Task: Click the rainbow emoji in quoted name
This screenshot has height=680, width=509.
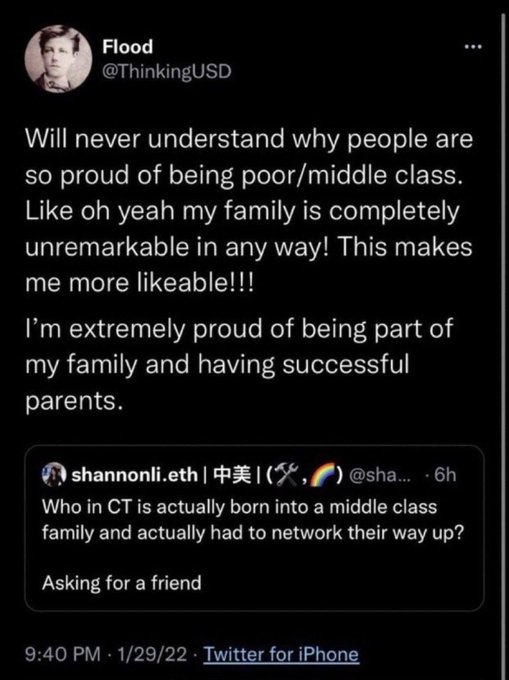Action: [323, 474]
